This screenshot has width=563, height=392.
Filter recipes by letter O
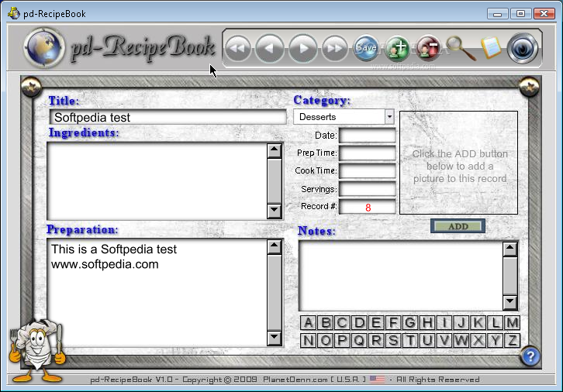pos(325,340)
